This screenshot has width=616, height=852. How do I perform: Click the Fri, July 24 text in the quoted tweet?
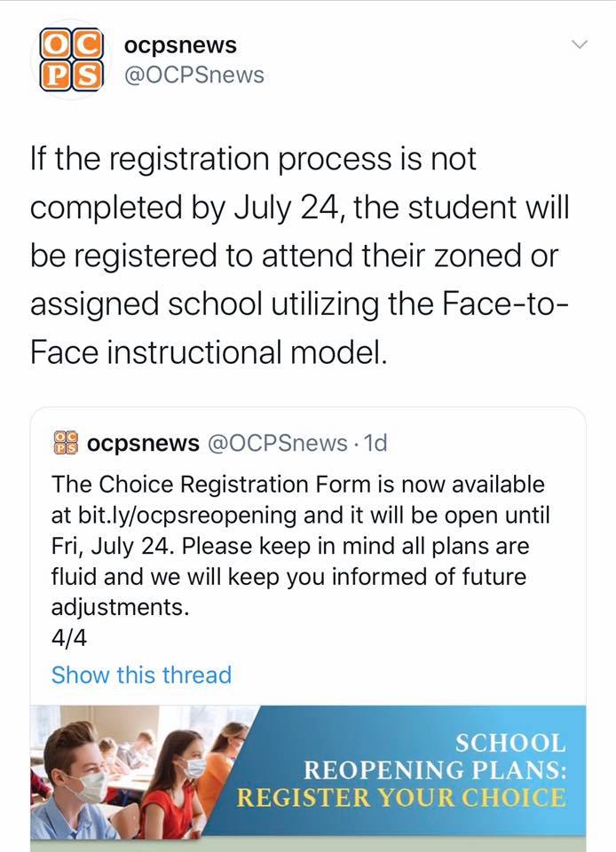point(113,547)
